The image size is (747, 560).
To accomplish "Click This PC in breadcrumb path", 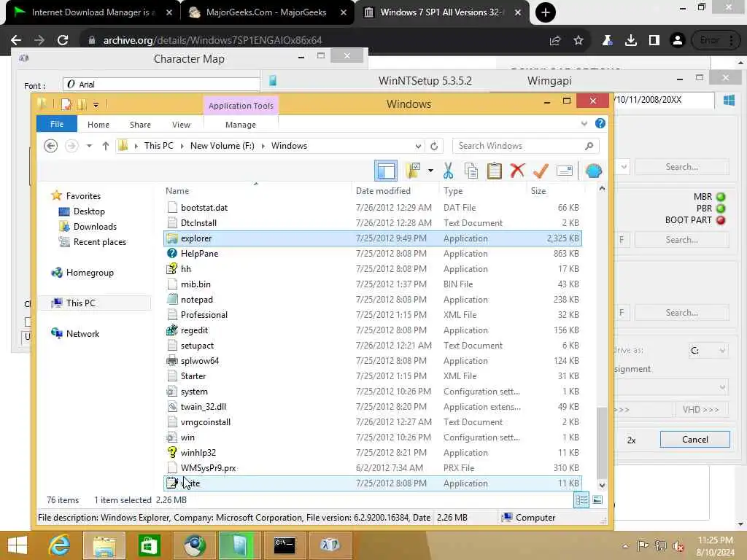I will point(158,146).
